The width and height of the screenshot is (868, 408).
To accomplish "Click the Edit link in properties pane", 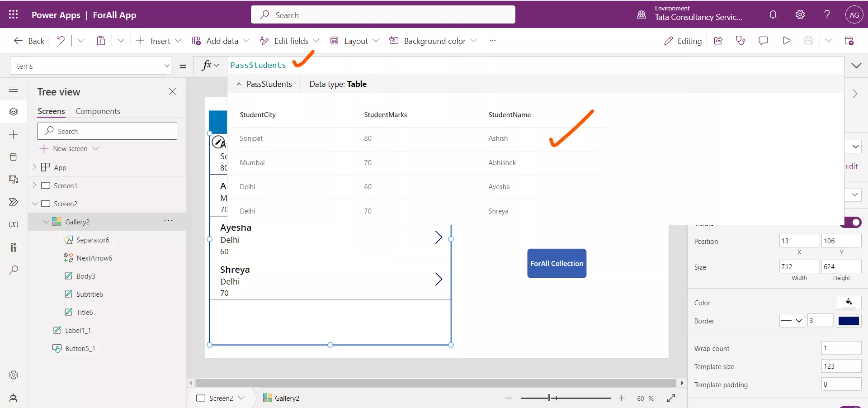I will pos(851,166).
